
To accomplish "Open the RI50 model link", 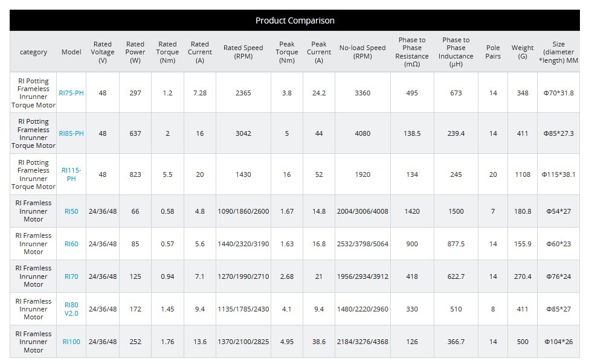I will tap(71, 211).
